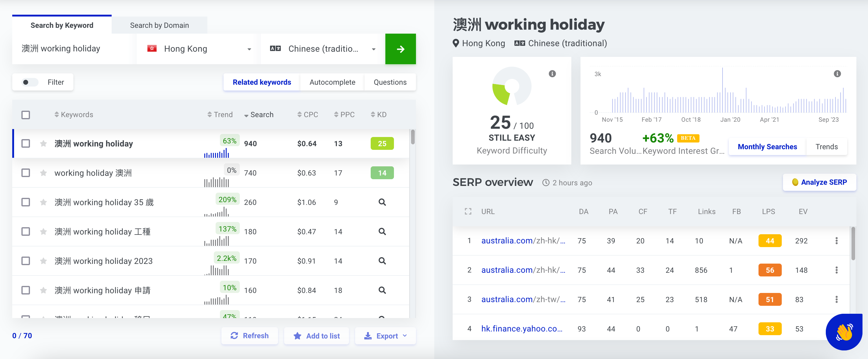Click the Refresh button
868x359 pixels.
(x=250, y=336)
